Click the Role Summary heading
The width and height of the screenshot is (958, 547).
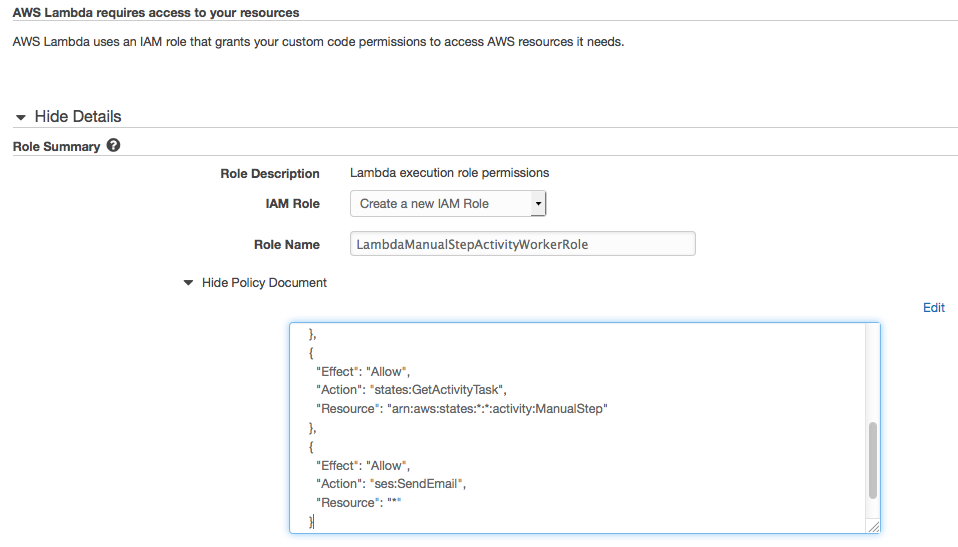(x=56, y=147)
